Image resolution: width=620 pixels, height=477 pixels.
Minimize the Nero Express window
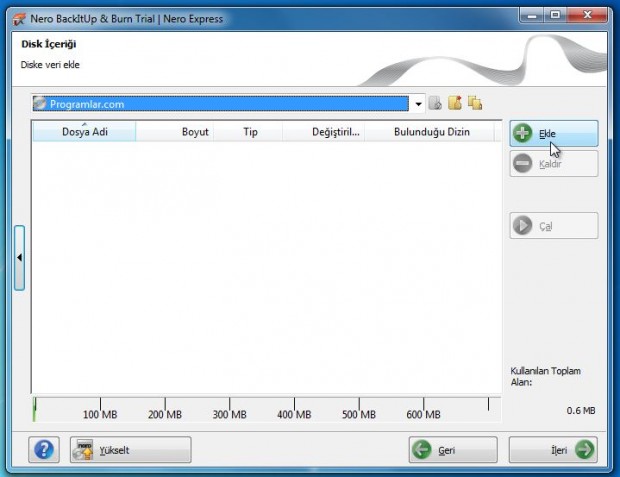click(532, 15)
